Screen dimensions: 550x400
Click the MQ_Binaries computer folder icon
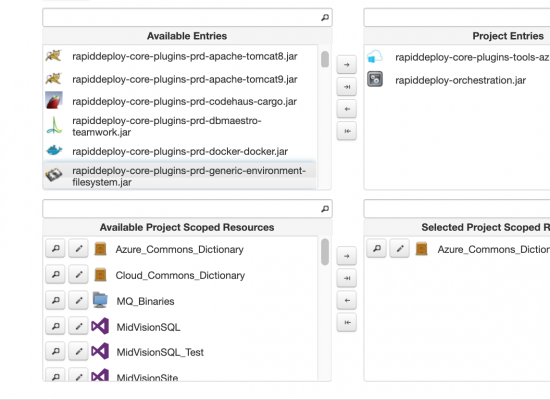(x=100, y=300)
